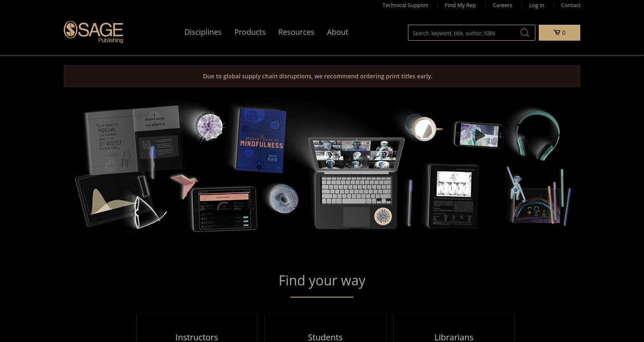Image resolution: width=644 pixels, height=342 pixels.
Task: Expand the Resources menu
Action: 296,32
